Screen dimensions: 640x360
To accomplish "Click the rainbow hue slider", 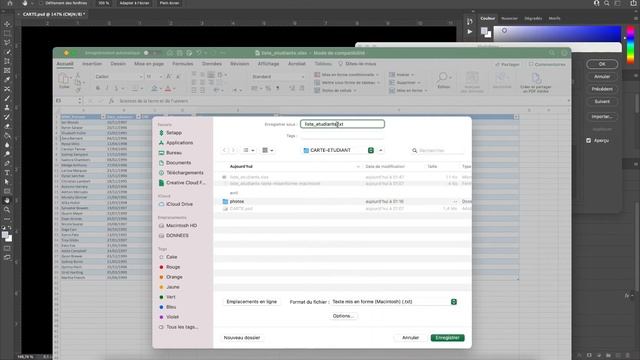I will coord(631,45).
